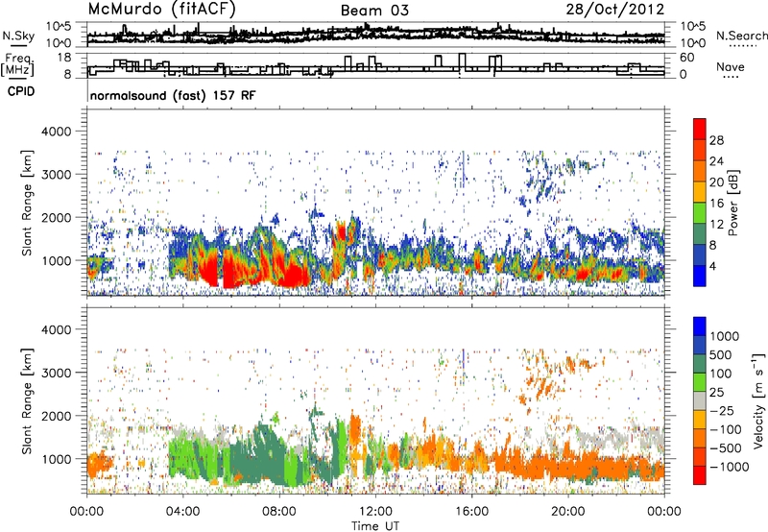Click the red top segment of power colorbar
The image size is (768, 532).
(700, 130)
